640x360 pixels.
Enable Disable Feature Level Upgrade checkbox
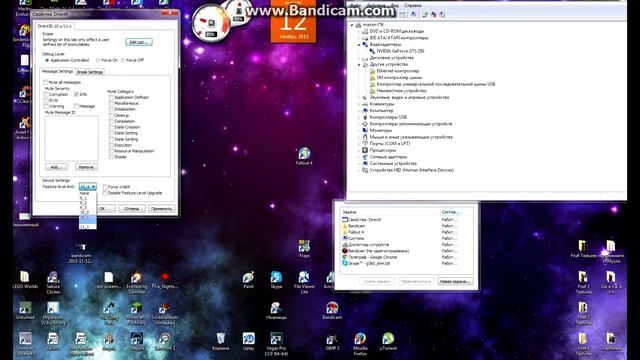[105, 193]
